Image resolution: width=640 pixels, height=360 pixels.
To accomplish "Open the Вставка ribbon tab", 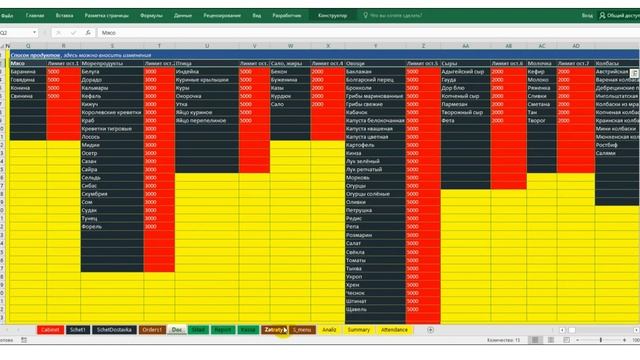I will coord(64,16).
